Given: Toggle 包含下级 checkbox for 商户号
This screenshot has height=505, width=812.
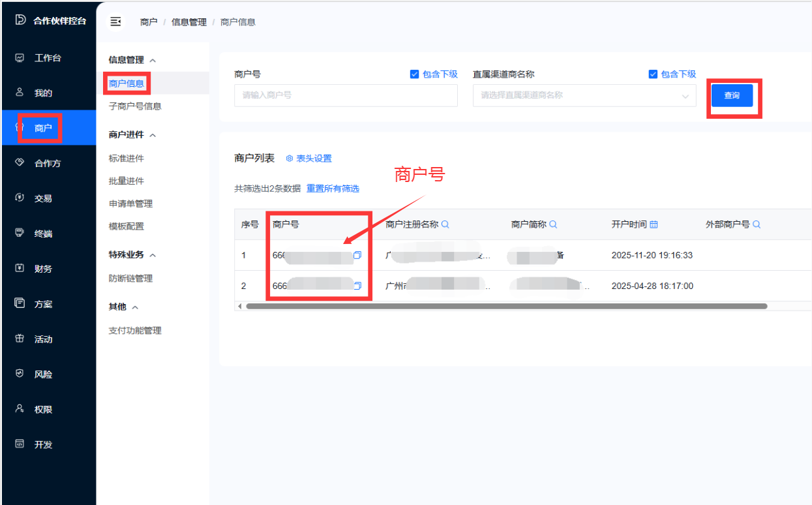Looking at the screenshot, I should pos(414,74).
